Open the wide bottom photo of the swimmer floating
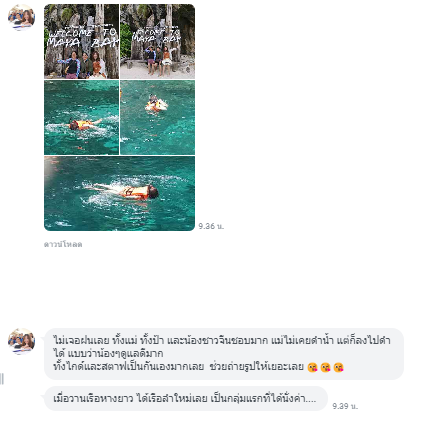This screenshot has height=437, width=441. click(x=119, y=193)
